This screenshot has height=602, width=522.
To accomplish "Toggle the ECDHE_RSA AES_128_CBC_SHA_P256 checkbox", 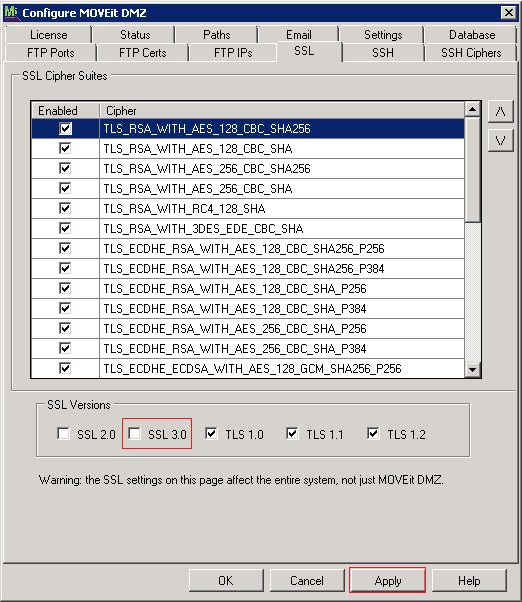I will coord(65,288).
